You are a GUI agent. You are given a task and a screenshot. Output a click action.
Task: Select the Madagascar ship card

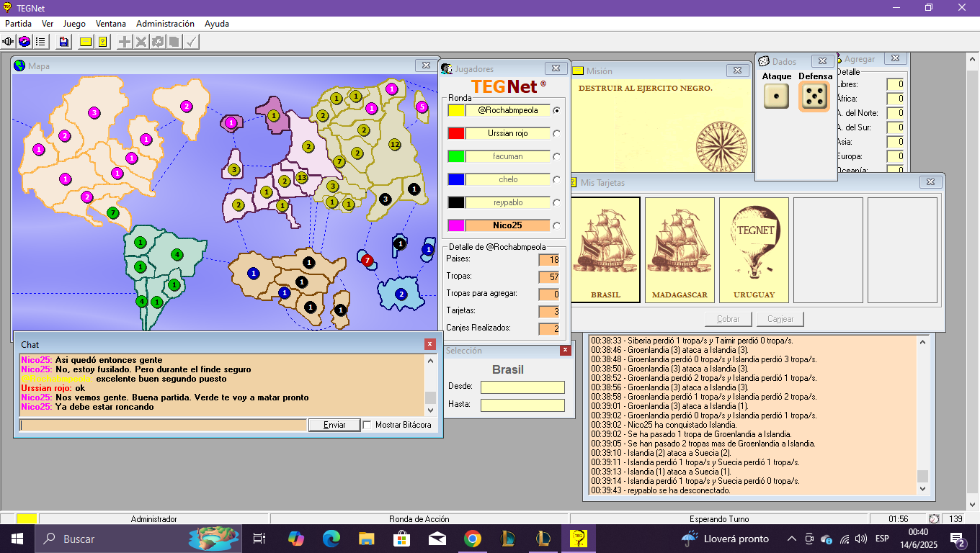pyautogui.click(x=680, y=250)
